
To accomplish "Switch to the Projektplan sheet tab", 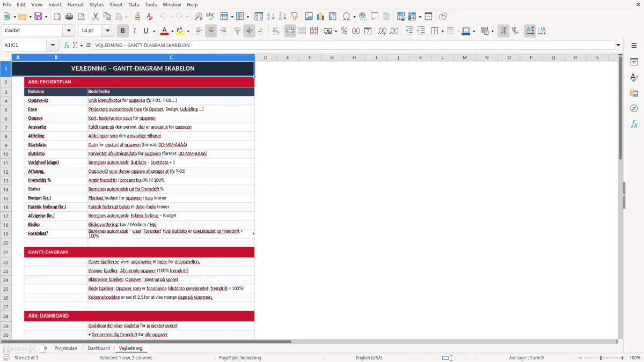I will (x=65, y=348).
